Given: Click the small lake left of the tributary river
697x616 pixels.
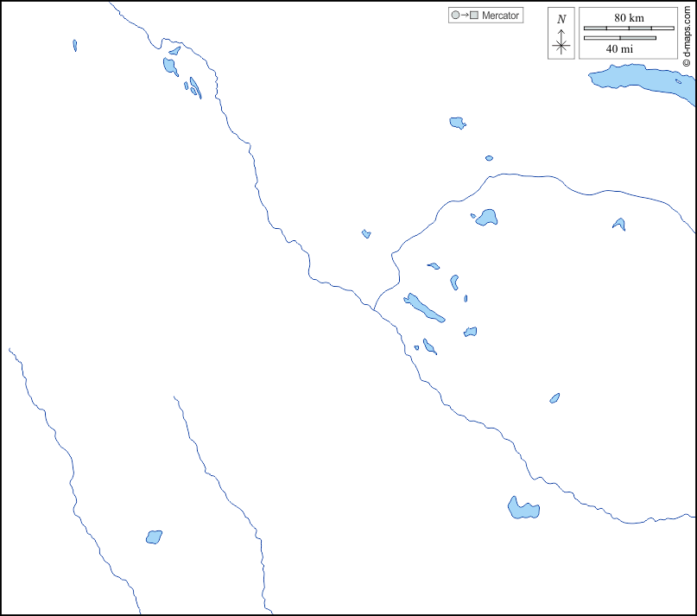Looking at the screenshot, I should [x=366, y=233].
